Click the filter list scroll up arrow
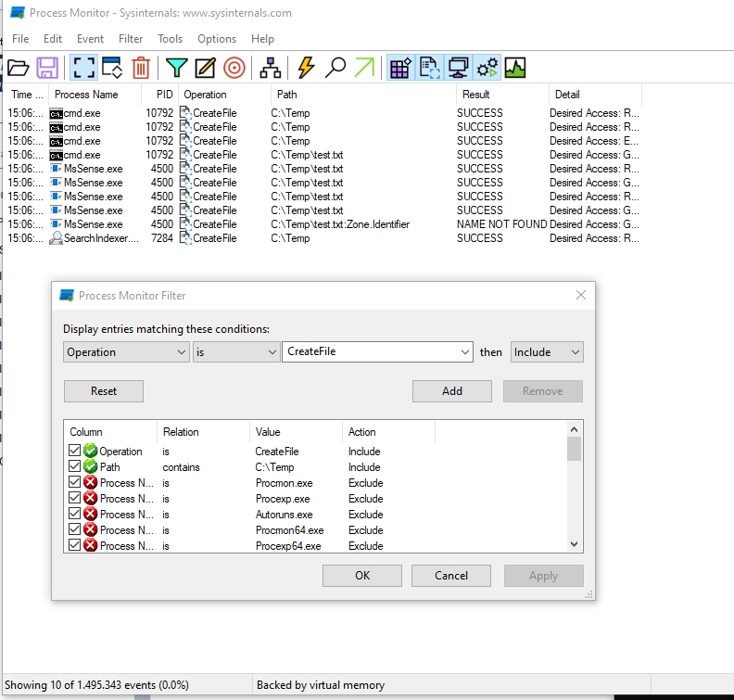This screenshot has height=700, width=734. pyautogui.click(x=574, y=429)
